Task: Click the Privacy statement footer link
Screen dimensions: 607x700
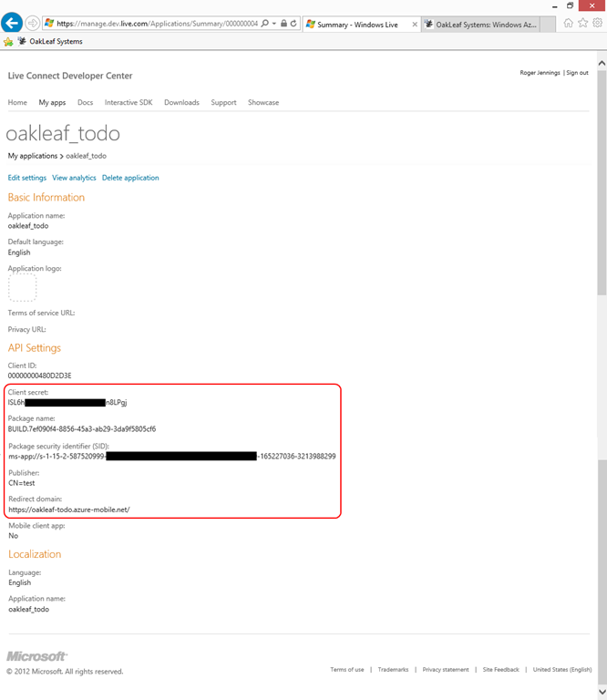Action: coord(446,670)
